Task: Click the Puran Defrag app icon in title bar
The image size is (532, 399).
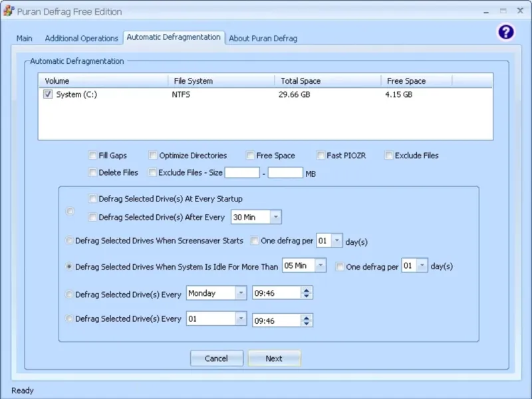Action: [x=9, y=11]
